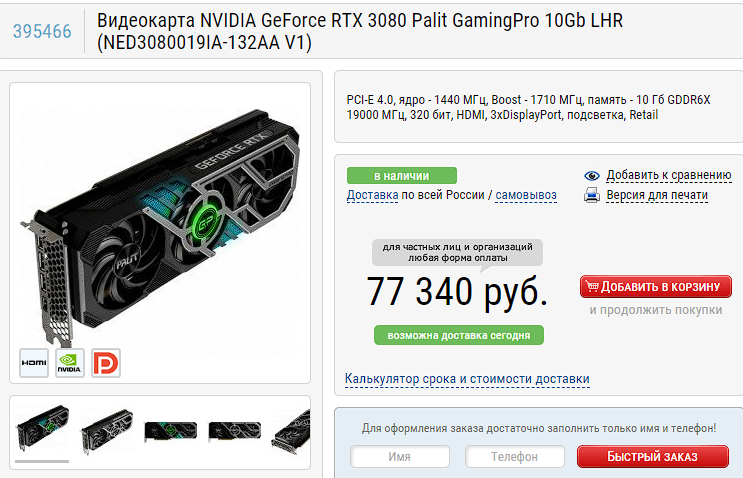Viewport: 743px width, 478px height.
Task: Click the NVIDIA logo badge icon
Action: (70, 363)
